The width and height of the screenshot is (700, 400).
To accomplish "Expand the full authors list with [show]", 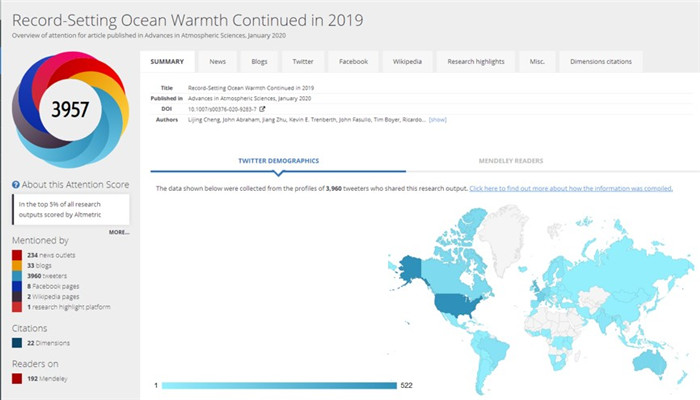I will (x=437, y=120).
